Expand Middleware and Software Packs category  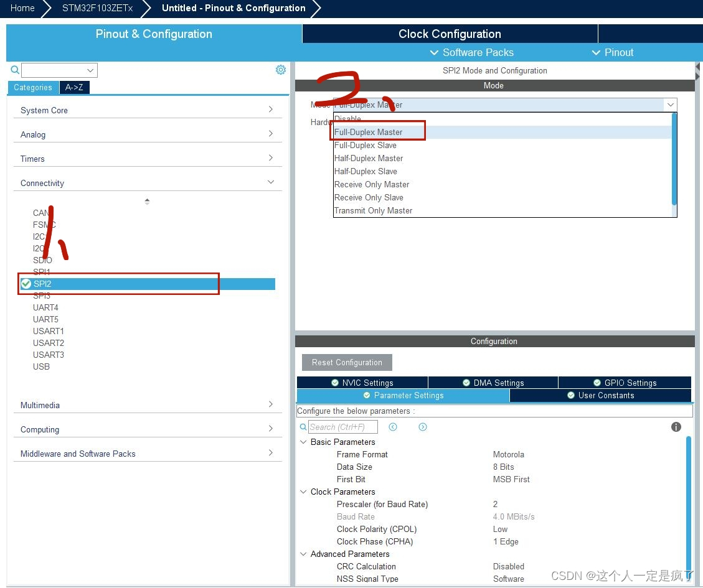(271, 452)
